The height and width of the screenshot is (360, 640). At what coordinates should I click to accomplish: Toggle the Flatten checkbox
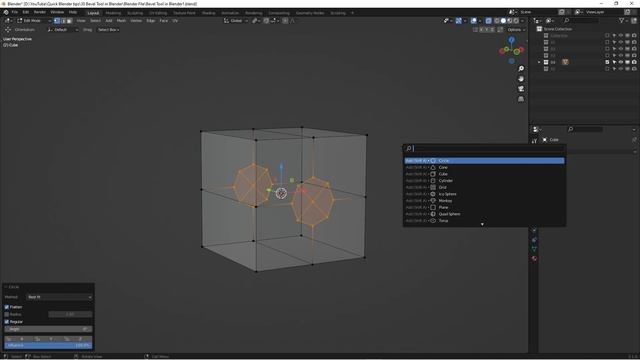pos(7,307)
